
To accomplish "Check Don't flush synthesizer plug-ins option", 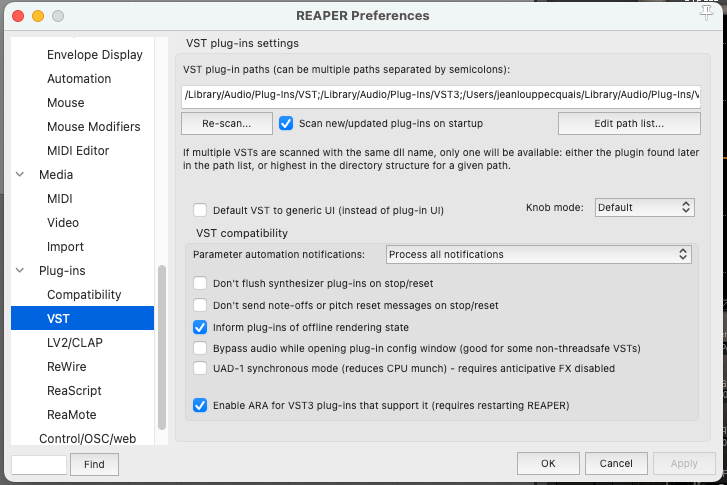I will tap(200, 283).
